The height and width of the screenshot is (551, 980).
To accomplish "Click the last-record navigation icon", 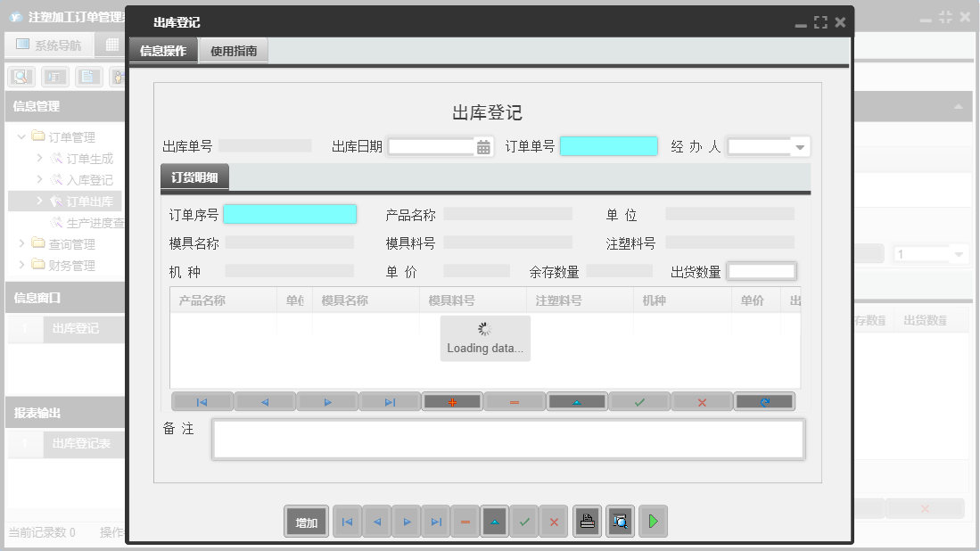I will (389, 401).
